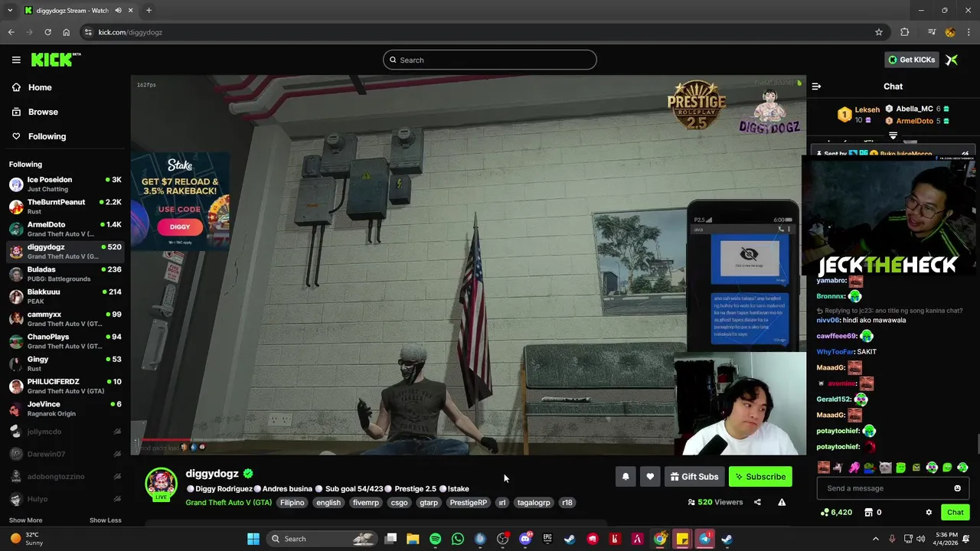Expand chat leaderboard chevron
The width and height of the screenshot is (980, 551).
tap(893, 135)
